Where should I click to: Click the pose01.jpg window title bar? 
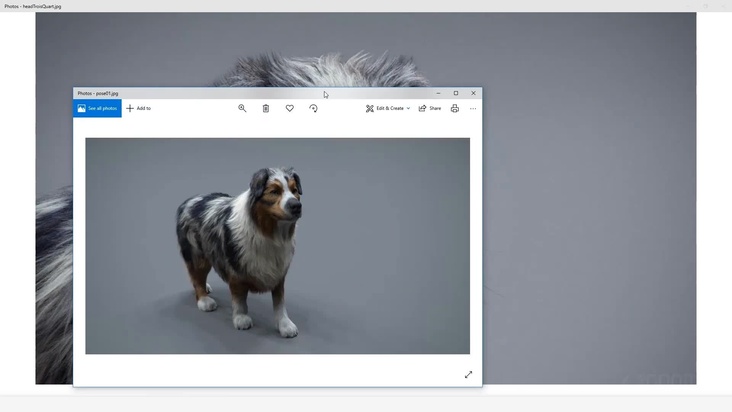250,93
